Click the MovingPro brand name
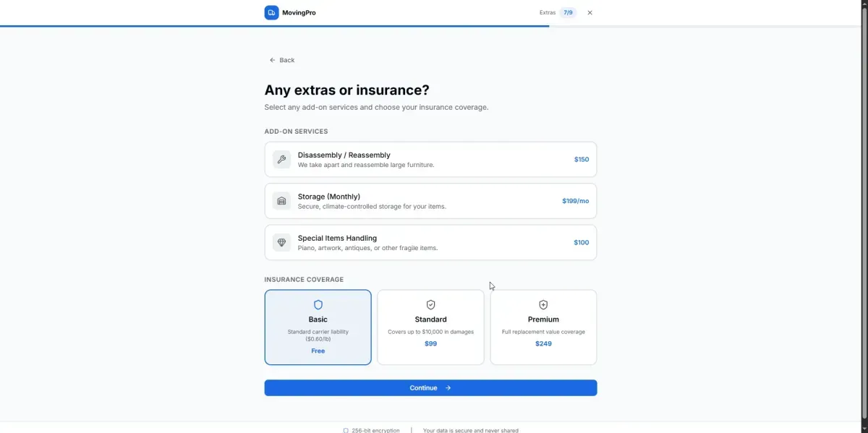The image size is (868, 433). (x=299, y=12)
